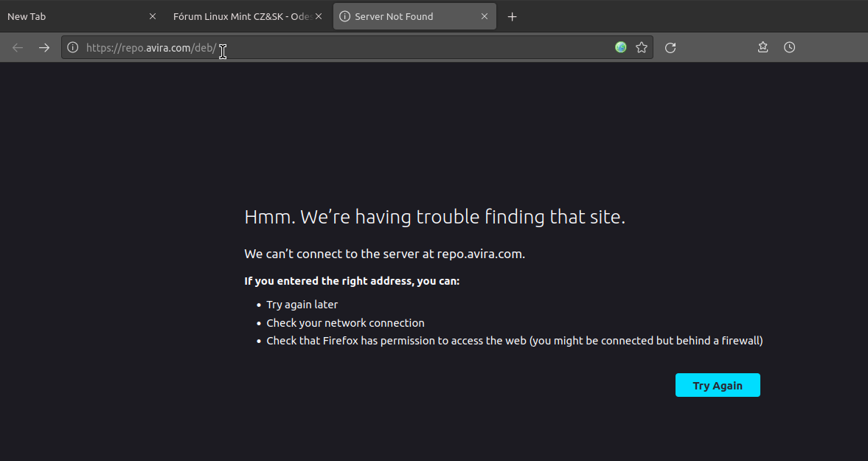The width and height of the screenshot is (868, 461).
Task: Close the New Tab tab
Action: [153, 16]
